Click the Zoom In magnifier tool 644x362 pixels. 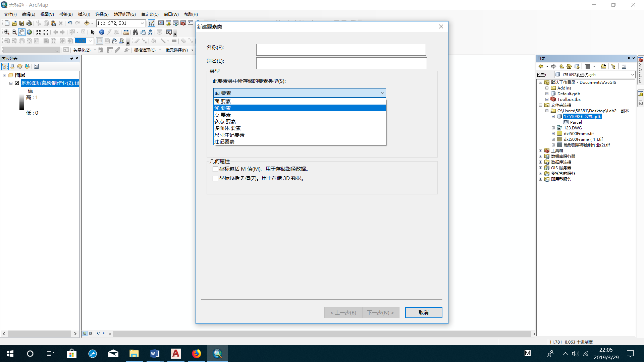(7, 32)
